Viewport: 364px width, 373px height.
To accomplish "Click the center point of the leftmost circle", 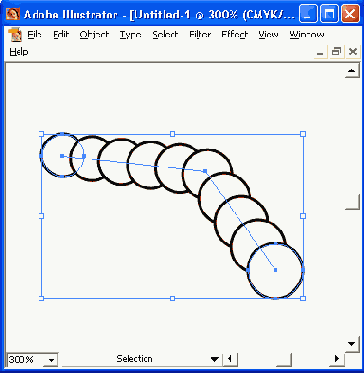I will [62, 156].
